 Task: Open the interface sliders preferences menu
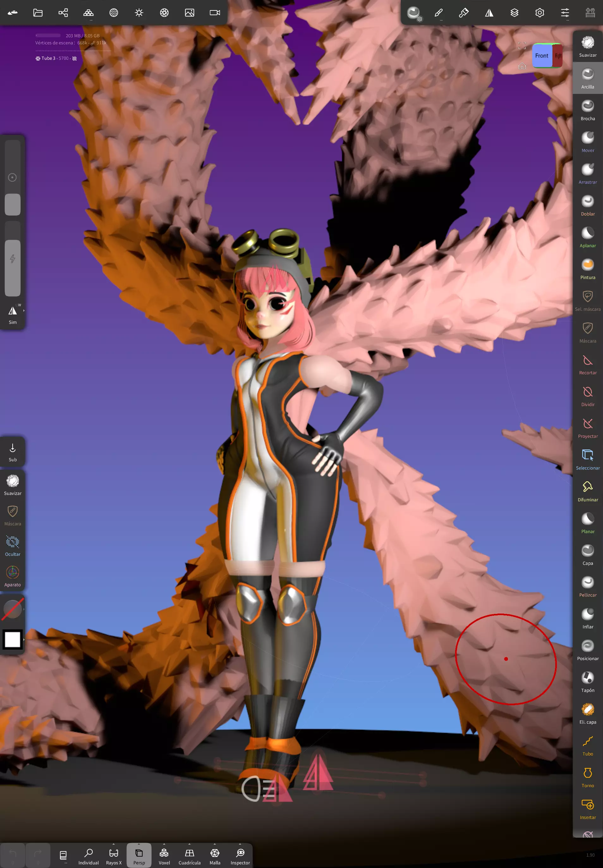[x=565, y=13]
